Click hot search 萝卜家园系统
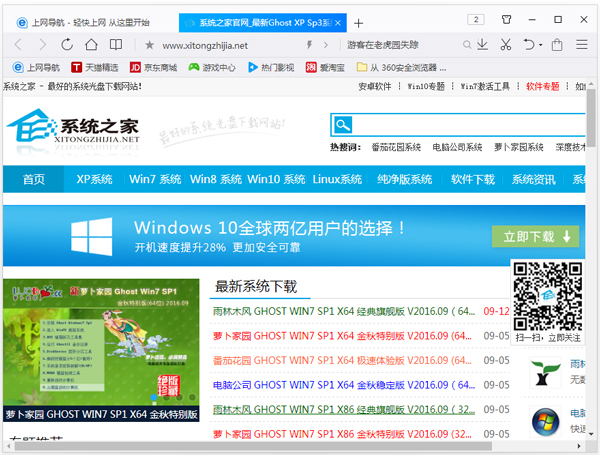This screenshot has height=455, width=600. tap(518, 147)
